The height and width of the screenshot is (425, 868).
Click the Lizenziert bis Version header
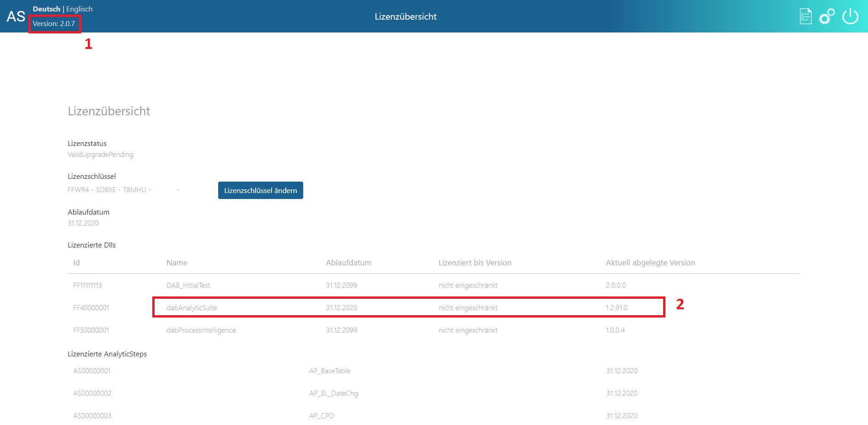tap(475, 263)
